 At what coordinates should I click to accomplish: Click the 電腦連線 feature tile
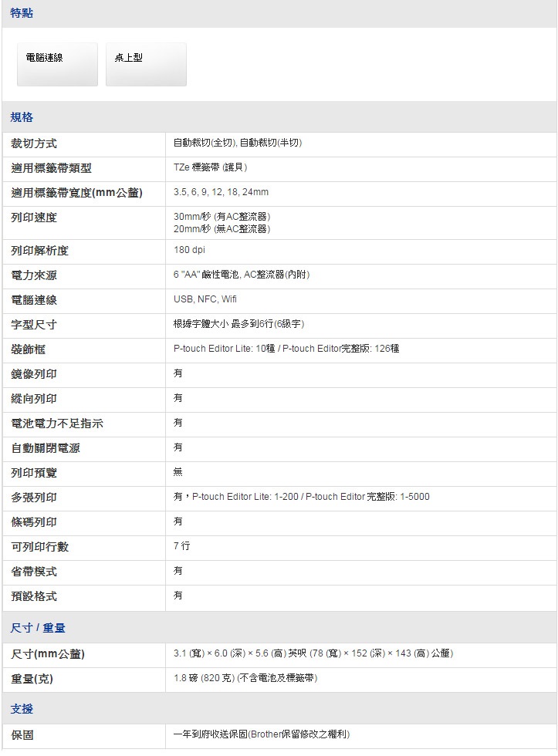pos(57,65)
